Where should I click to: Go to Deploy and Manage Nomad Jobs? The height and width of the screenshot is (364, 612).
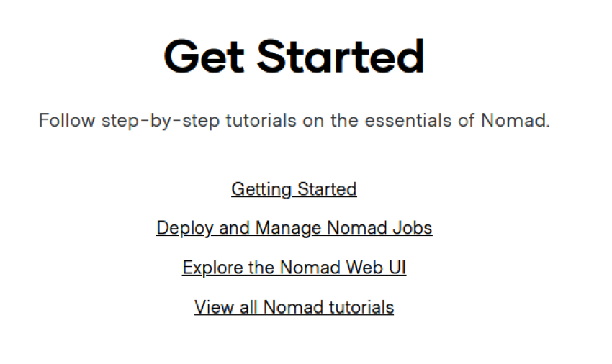294,228
